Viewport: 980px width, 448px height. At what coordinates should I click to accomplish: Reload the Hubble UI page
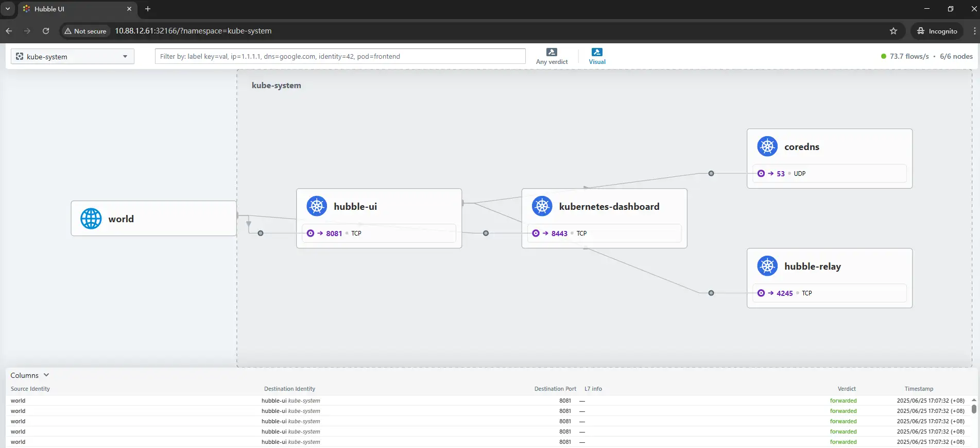click(x=46, y=31)
